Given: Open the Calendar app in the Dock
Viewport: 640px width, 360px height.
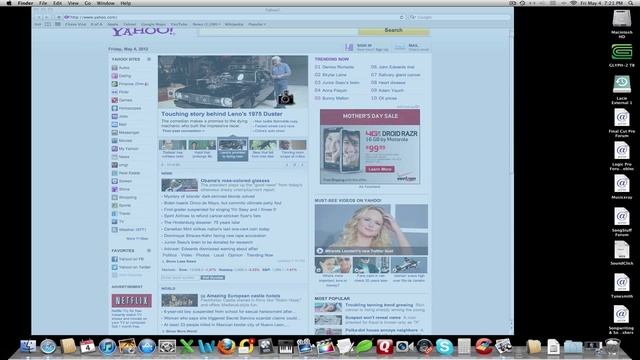Looking at the screenshot, I should point(87,347).
